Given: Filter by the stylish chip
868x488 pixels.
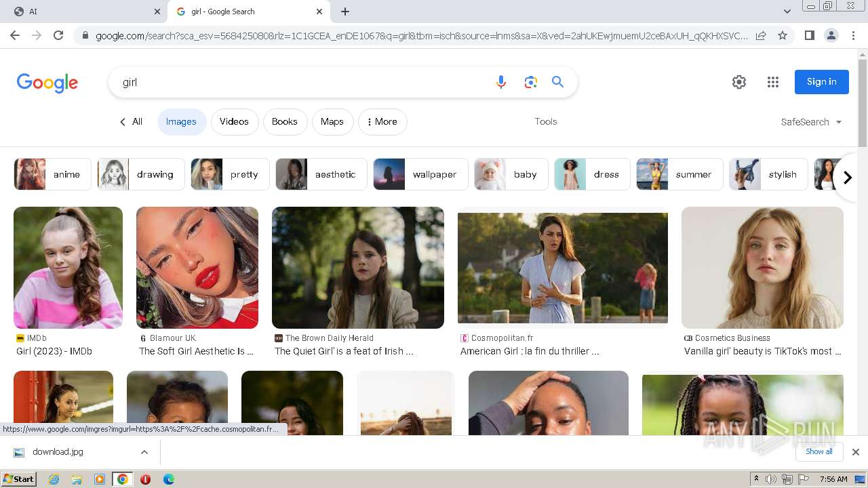Looking at the screenshot, I should [768, 174].
